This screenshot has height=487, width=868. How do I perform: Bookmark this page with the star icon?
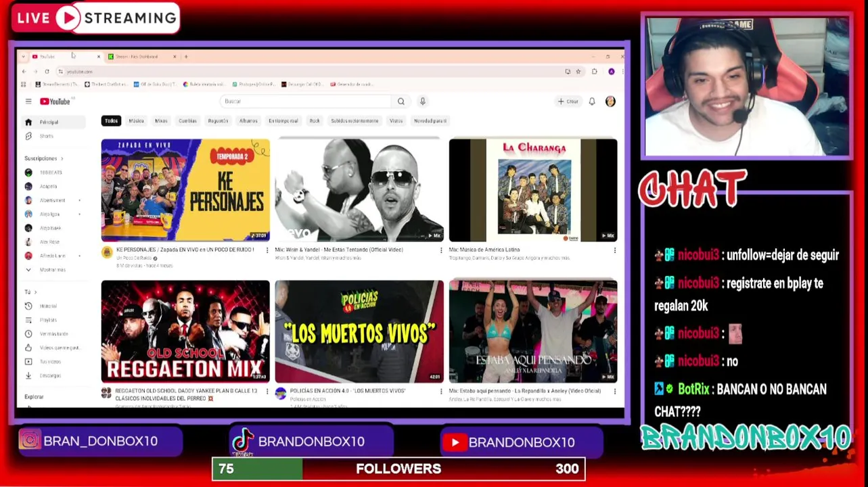pos(578,72)
